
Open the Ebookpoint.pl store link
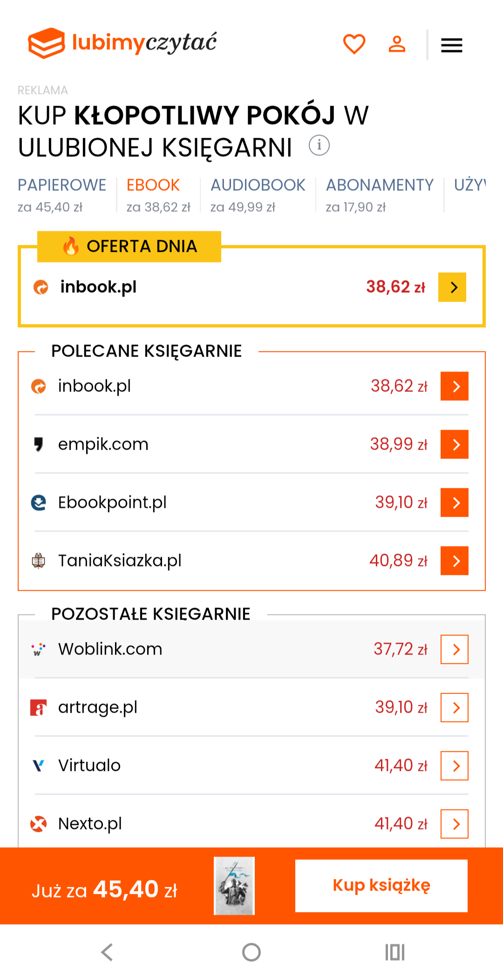[112, 502]
